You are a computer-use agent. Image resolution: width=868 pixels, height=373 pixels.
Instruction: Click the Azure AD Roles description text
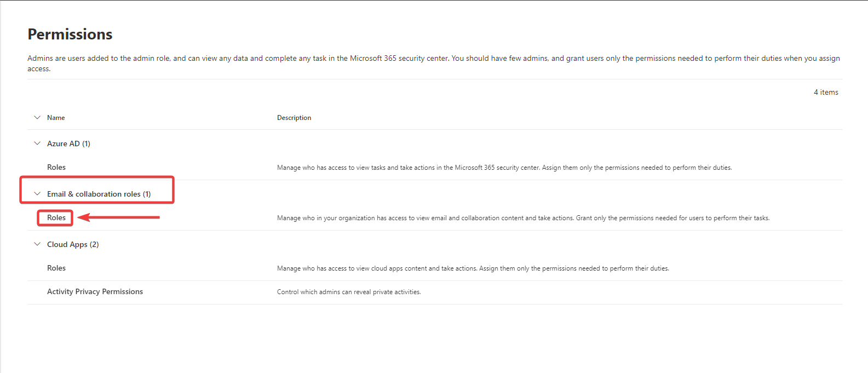tap(504, 168)
